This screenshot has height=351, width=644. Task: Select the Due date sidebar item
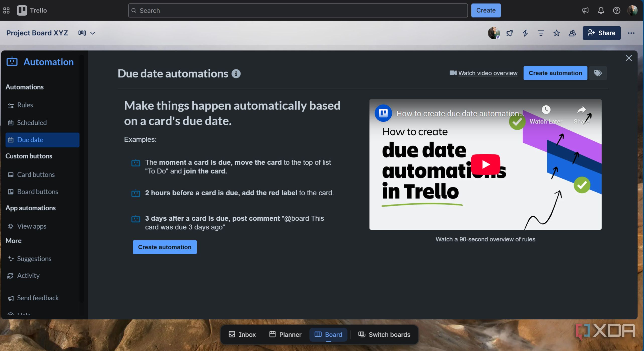click(x=42, y=140)
